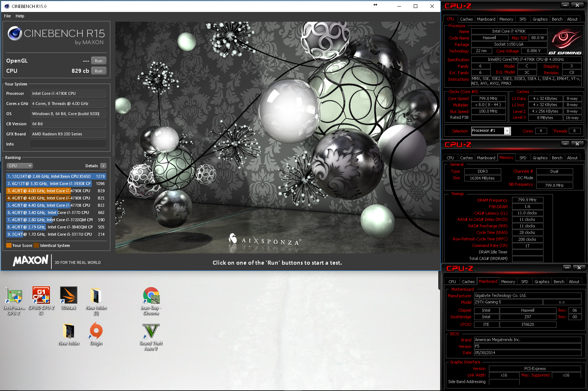Toggle the ranking Details arrow button
The width and height of the screenshot is (588, 391).
coord(103,166)
